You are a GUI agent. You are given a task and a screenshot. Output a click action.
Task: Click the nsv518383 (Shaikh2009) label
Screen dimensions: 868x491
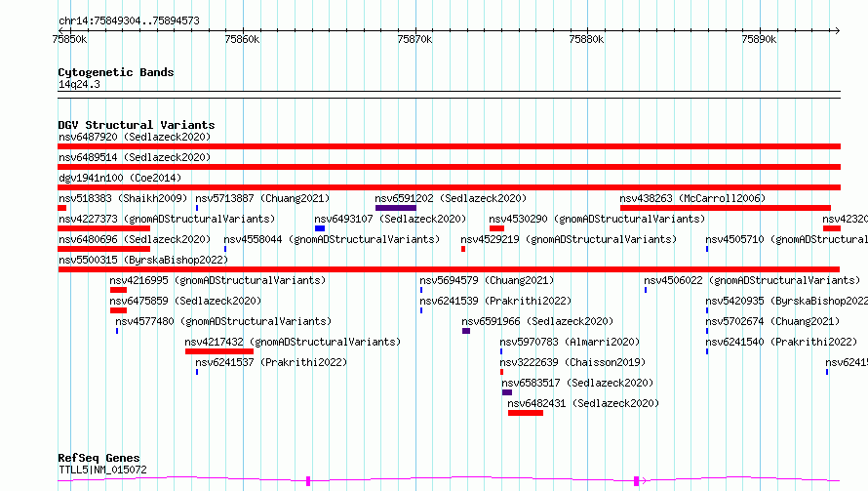pyautogui.click(x=123, y=198)
